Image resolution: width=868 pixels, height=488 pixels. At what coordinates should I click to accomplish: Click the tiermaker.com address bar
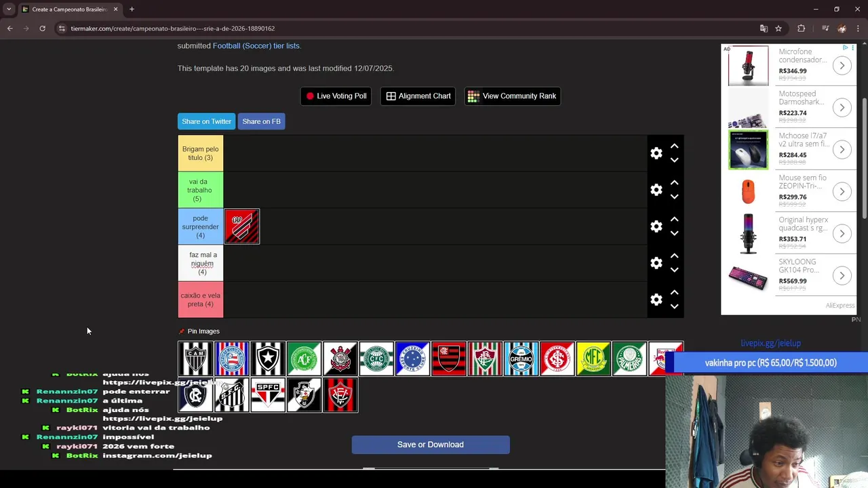point(407,28)
